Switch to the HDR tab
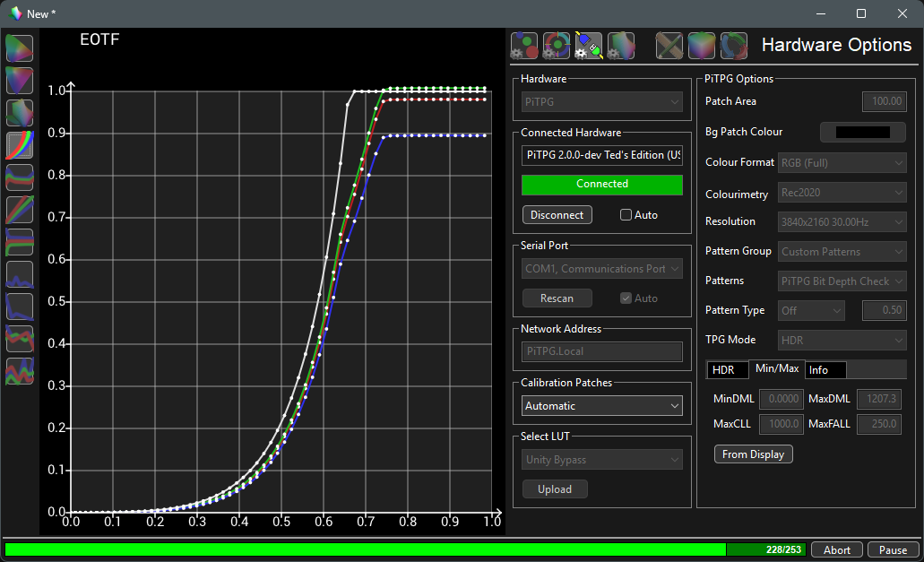Image resolution: width=924 pixels, height=562 pixels. [727, 370]
